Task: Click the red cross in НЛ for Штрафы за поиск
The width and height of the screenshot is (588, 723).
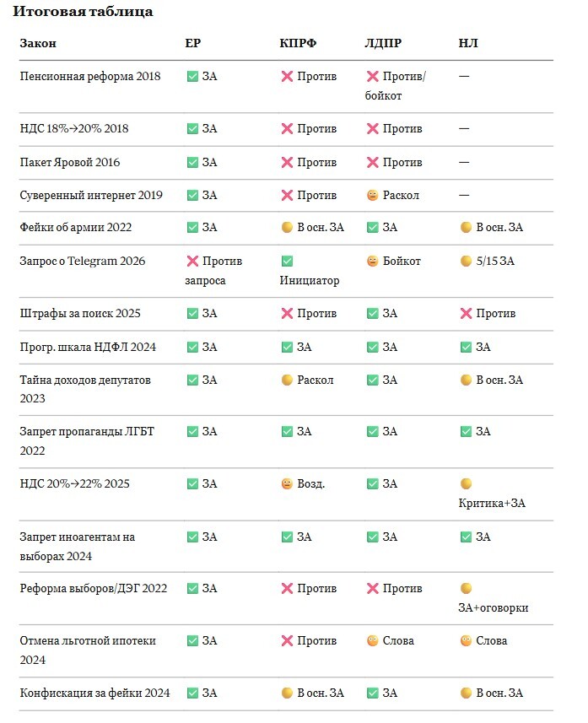Action: (x=466, y=314)
